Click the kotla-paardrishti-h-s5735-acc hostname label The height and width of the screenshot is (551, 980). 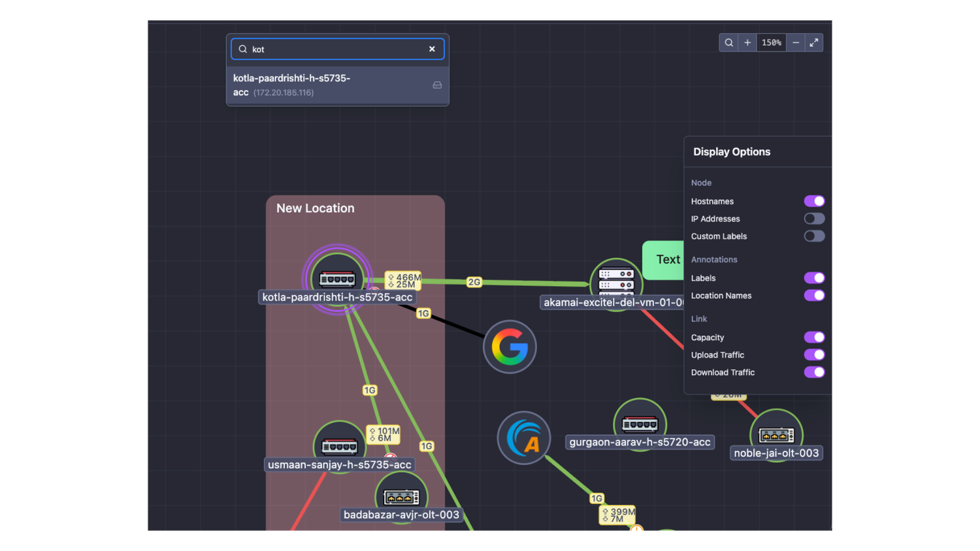coord(337,297)
